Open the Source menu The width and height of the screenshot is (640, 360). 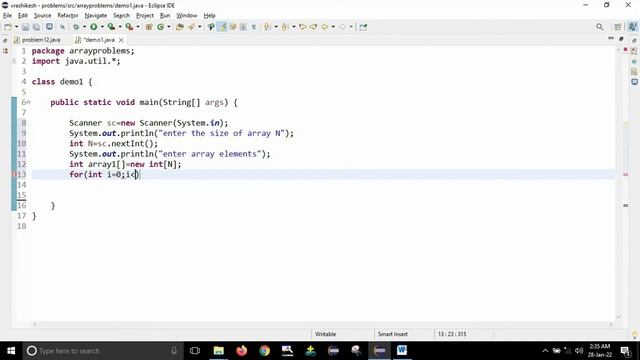pyautogui.click(x=42, y=16)
